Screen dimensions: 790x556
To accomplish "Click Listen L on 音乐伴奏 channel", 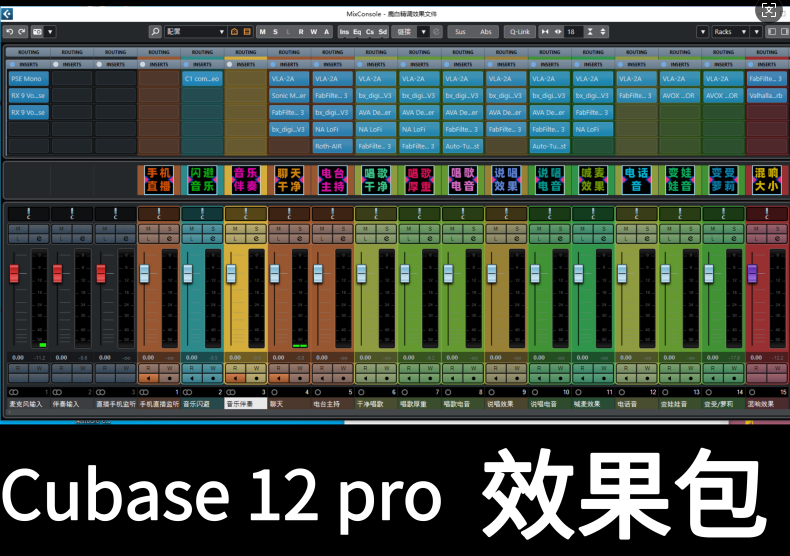I will tap(235, 239).
